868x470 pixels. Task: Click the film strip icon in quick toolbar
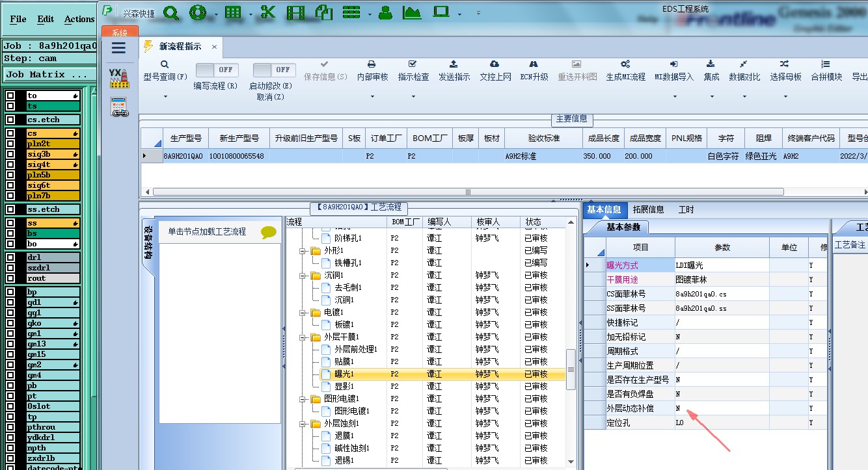point(296,12)
